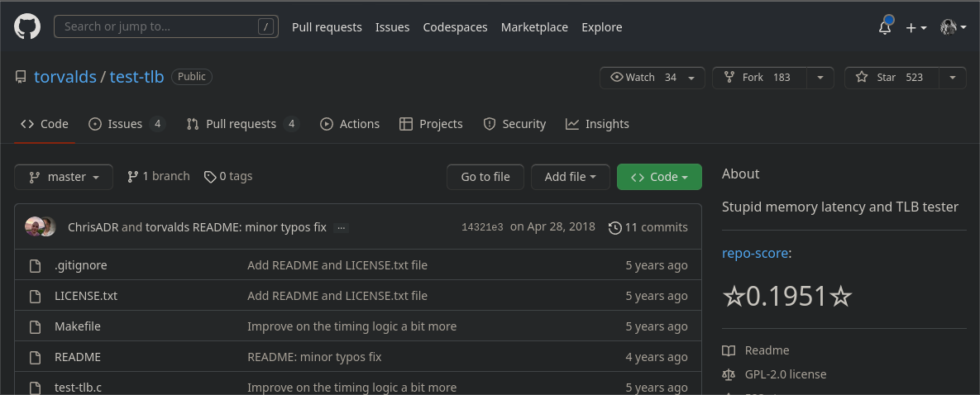The height and width of the screenshot is (395, 980).
Task: Open the Insights tab
Action: point(597,124)
